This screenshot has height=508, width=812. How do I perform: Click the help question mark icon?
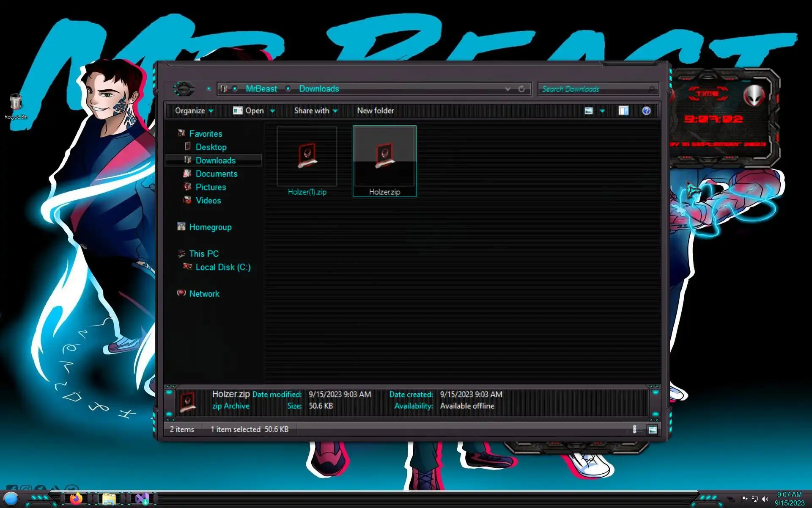pos(646,111)
